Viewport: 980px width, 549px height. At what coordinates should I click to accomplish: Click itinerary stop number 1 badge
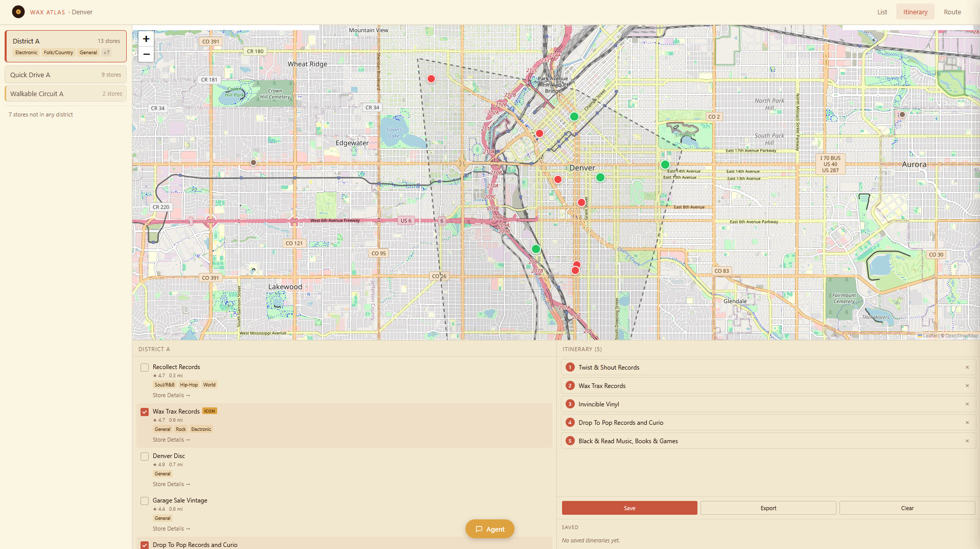(x=570, y=368)
